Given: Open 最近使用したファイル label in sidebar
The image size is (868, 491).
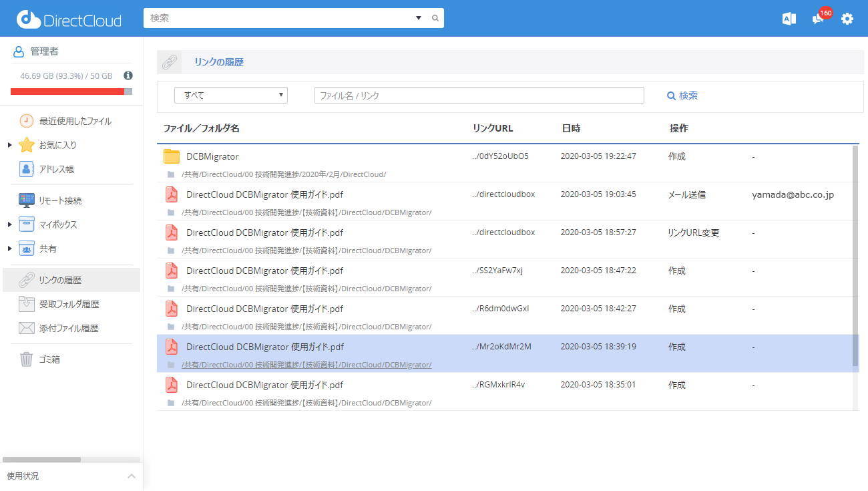Looking at the screenshot, I should (75, 121).
